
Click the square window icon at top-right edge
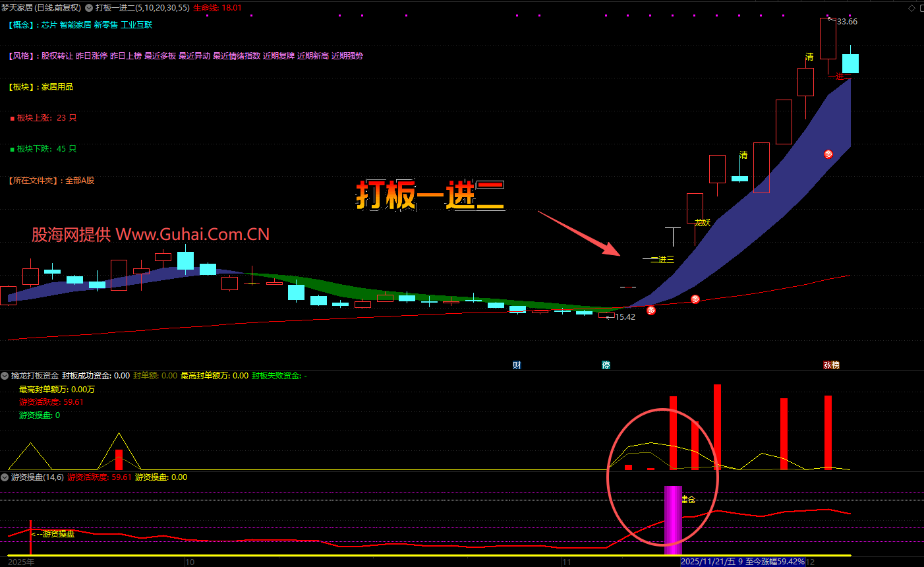pos(921,8)
